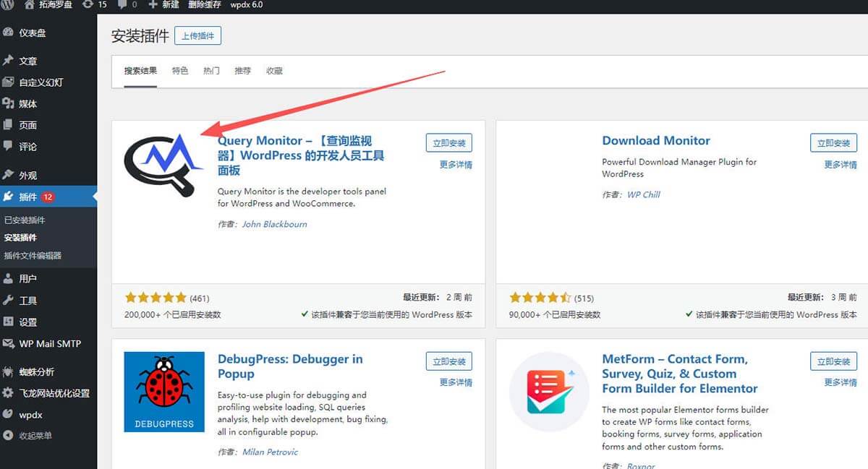Click the 上传插件 upload button

pos(197,36)
